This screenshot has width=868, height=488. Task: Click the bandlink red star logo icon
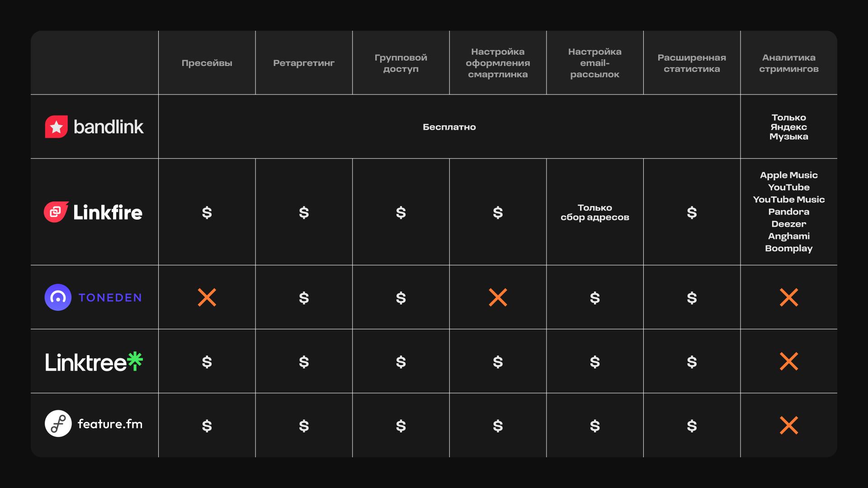(x=57, y=127)
